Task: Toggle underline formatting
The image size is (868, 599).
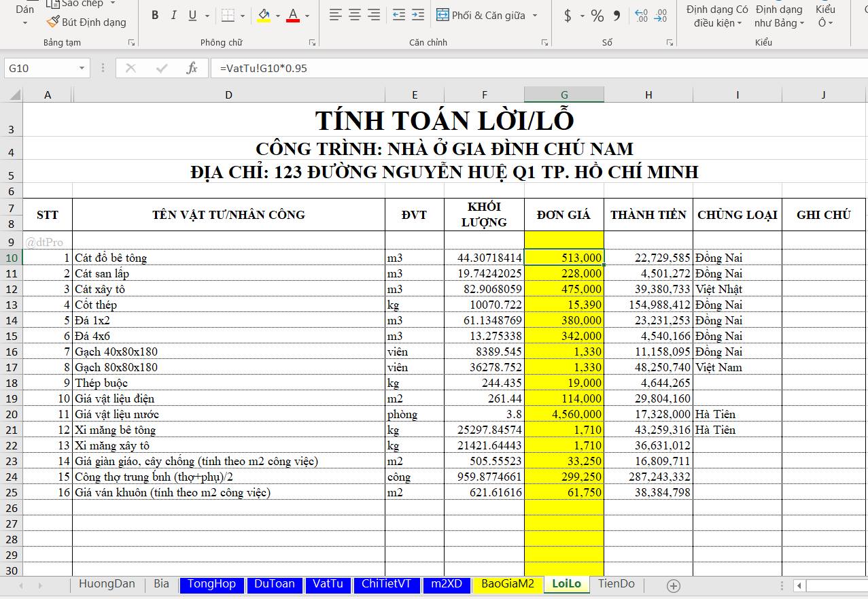Action: [x=192, y=16]
